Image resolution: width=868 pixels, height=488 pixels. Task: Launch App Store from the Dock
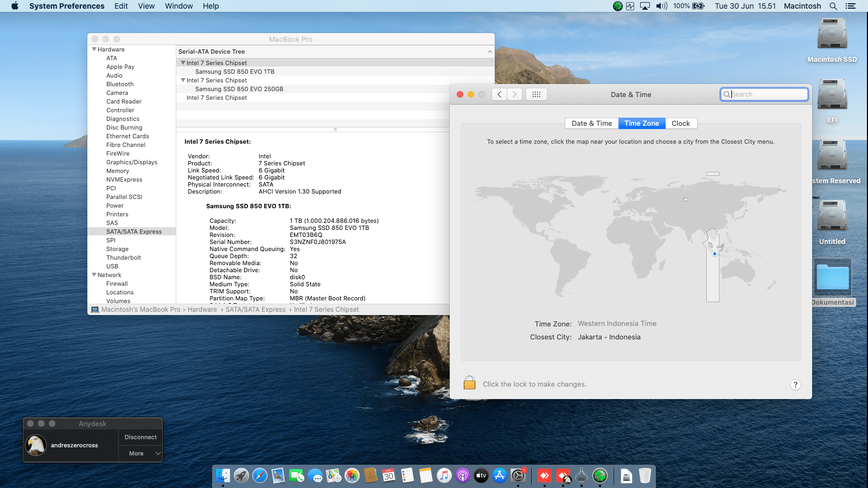(x=500, y=476)
